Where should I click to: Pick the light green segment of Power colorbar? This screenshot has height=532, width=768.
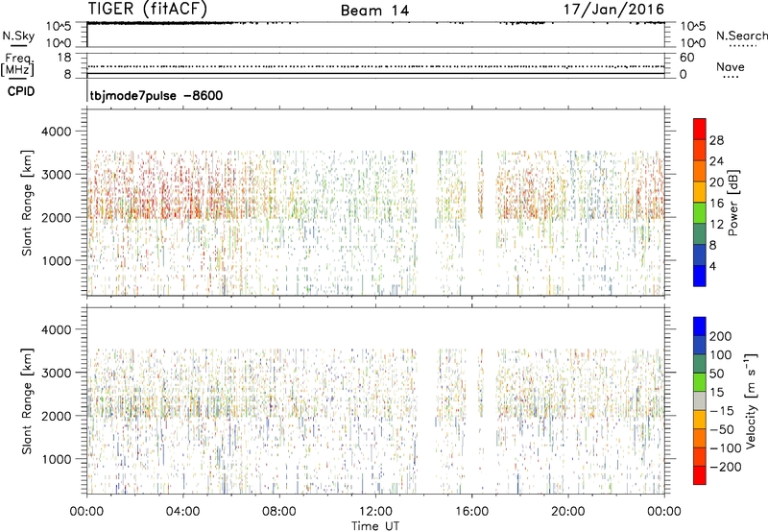pyautogui.click(x=700, y=212)
